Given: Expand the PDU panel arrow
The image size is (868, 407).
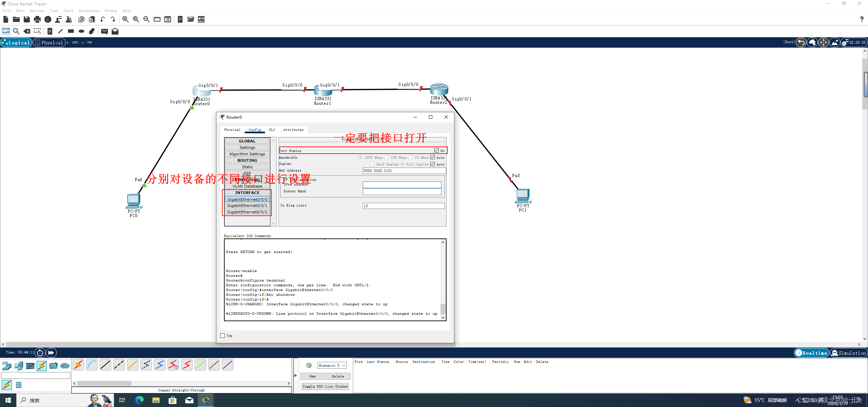Looking at the screenshot, I should pos(296,375).
